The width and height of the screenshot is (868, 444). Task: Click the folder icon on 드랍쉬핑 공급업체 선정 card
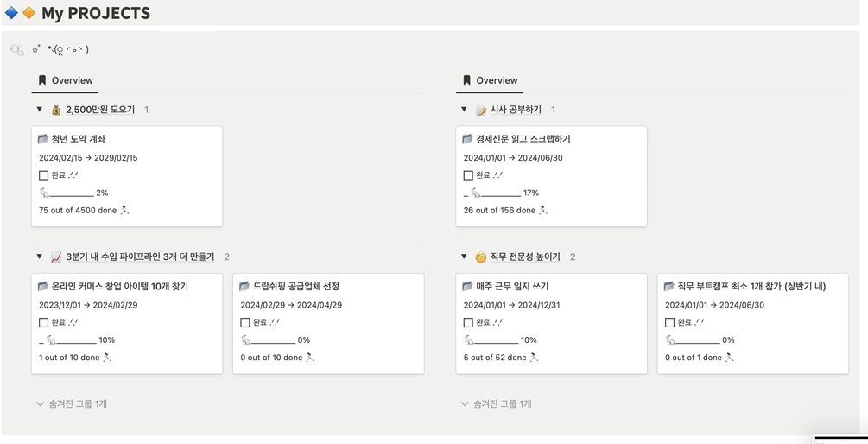(244, 286)
